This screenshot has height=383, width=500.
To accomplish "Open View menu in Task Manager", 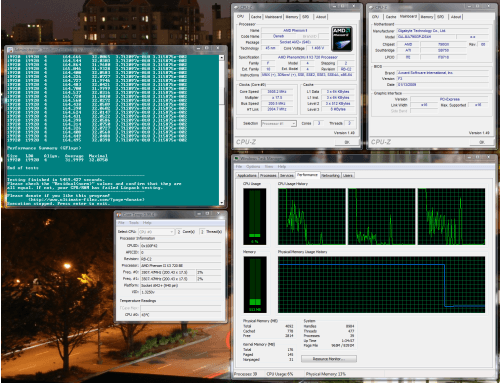I will tap(269, 166).
